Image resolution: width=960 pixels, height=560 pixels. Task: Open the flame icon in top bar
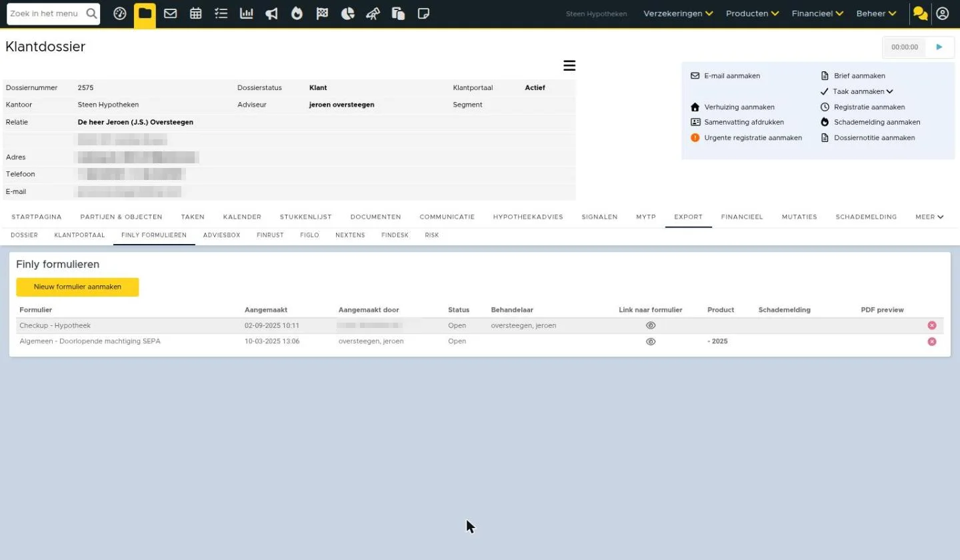click(x=297, y=13)
